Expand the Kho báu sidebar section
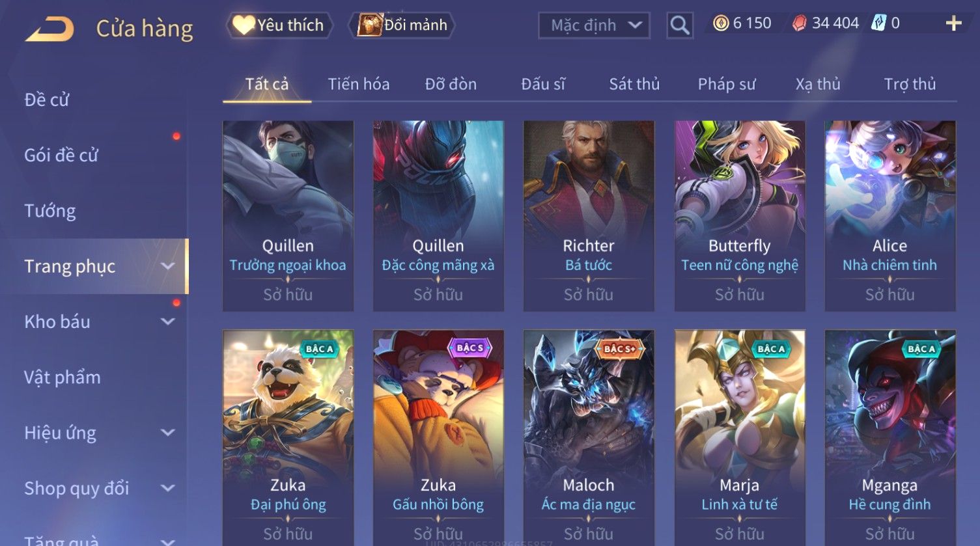Viewport: 980px width, 546px height. coord(167,321)
